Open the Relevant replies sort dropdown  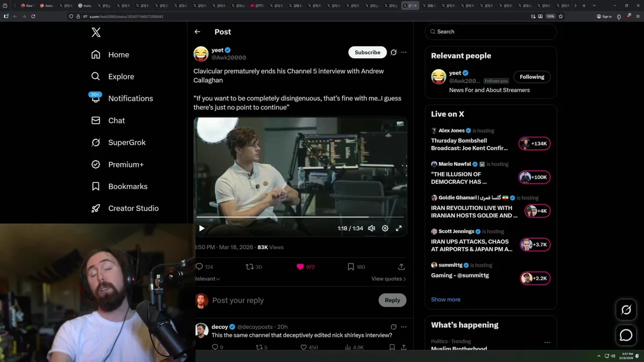[x=207, y=279]
